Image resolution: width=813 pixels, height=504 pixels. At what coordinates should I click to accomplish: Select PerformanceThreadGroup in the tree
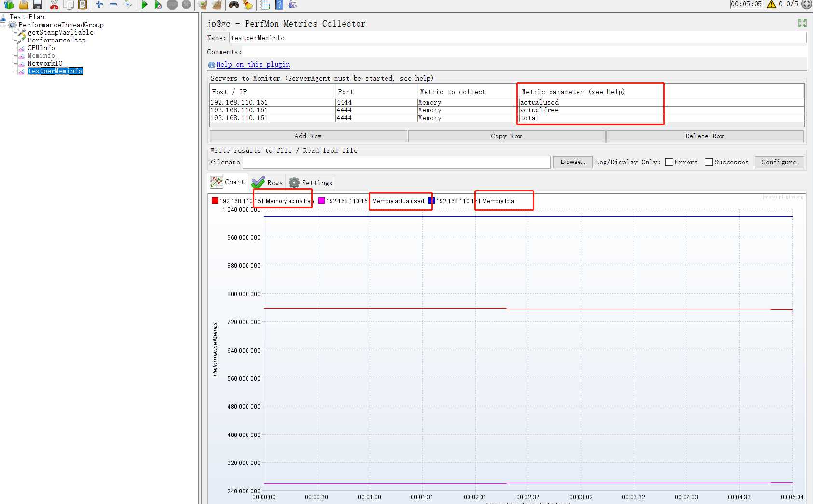coord(61,25)
